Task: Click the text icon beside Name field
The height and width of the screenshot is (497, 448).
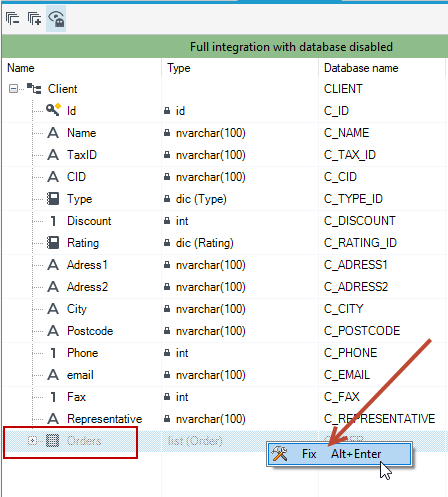Action: coord(53,133)
